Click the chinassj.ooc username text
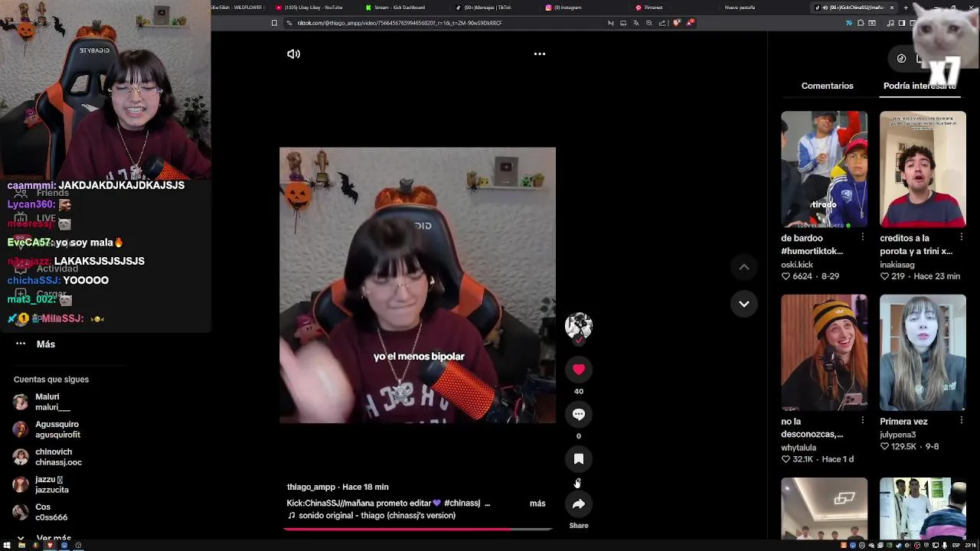 (58, 462)
